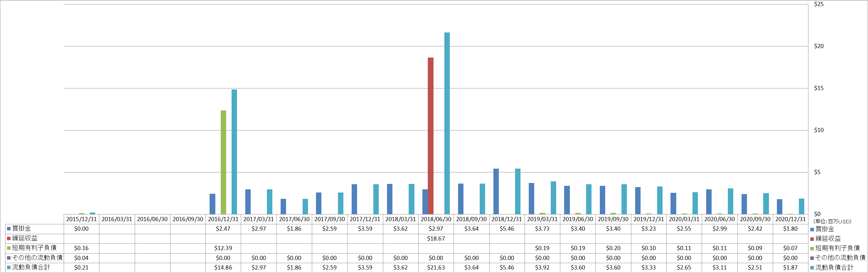
Task: Click the $0.21 cell under 2015/12/31
Action: (x=81, y=268)
